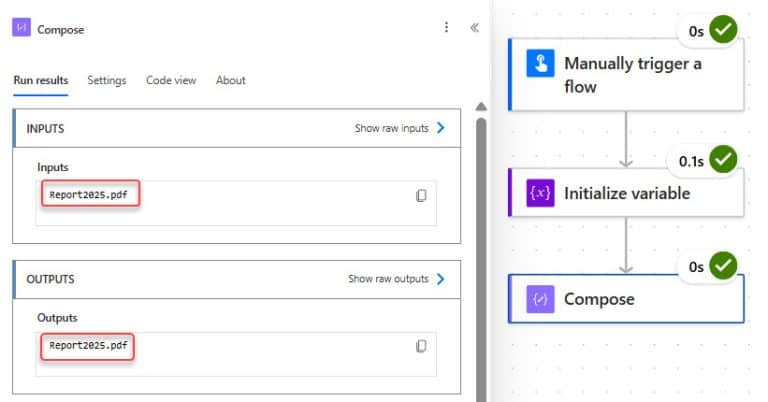This screenshot has height=402, width=768.
Task: Open the three-dot more options menu
Action: click(x=446, y=28)
